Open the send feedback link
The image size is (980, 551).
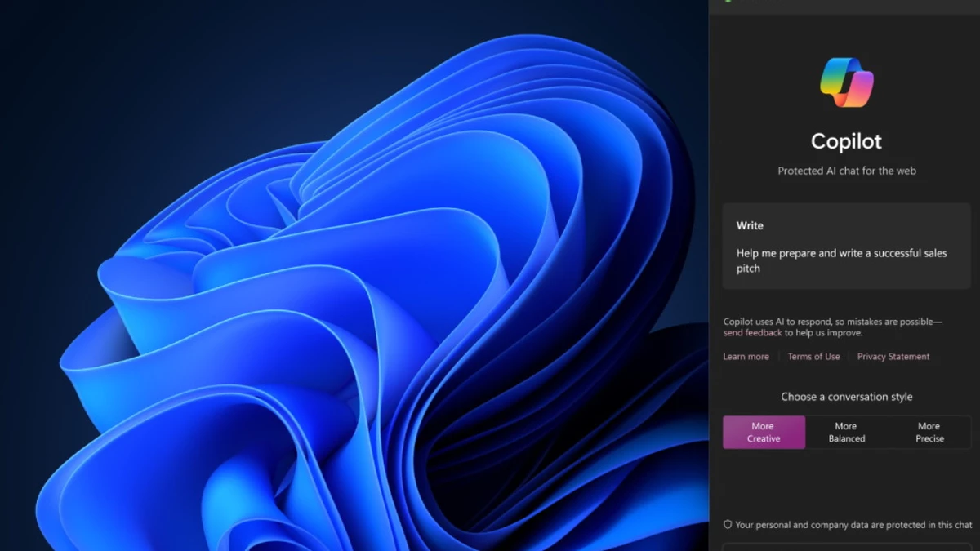(x=752, y=333)
